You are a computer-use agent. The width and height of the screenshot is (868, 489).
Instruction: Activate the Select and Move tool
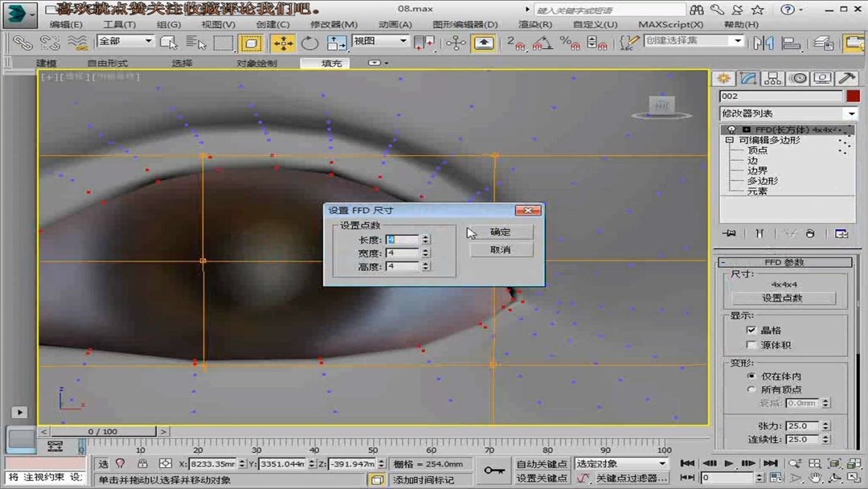pos(284,43)
